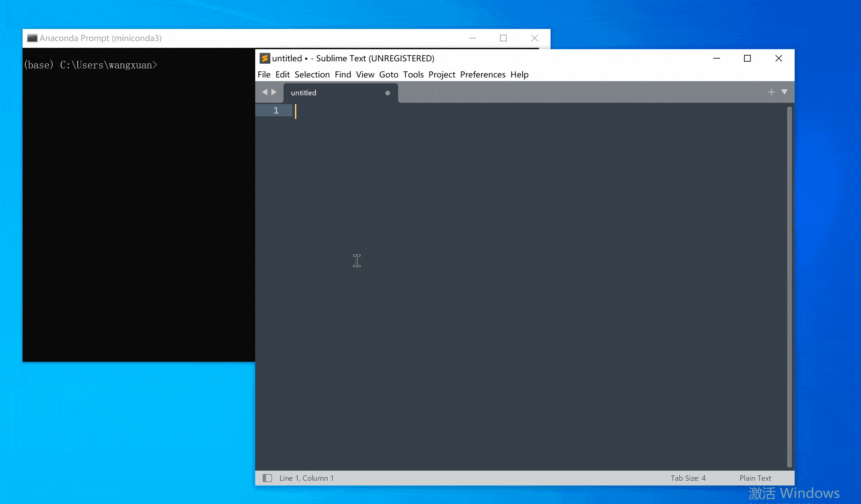Viewport: 861px width, 504px height.
Task: Select the untitled tab
Action: pyautogui.click(x=303, y=93)
